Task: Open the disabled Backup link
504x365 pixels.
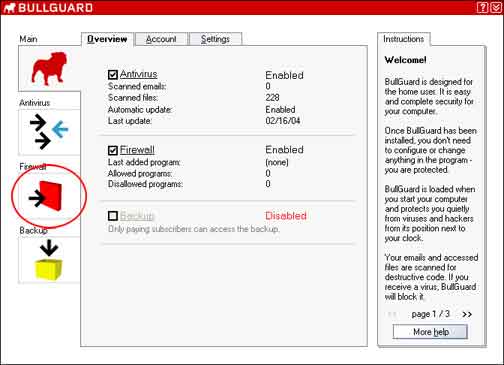Action: click(137, 216)
